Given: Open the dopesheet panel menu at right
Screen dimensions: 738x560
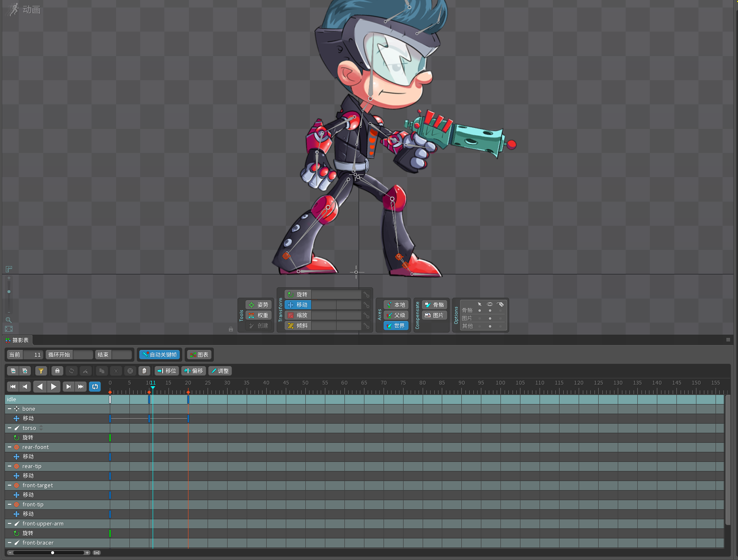Looking at the screenshot, I should point(728,340).
